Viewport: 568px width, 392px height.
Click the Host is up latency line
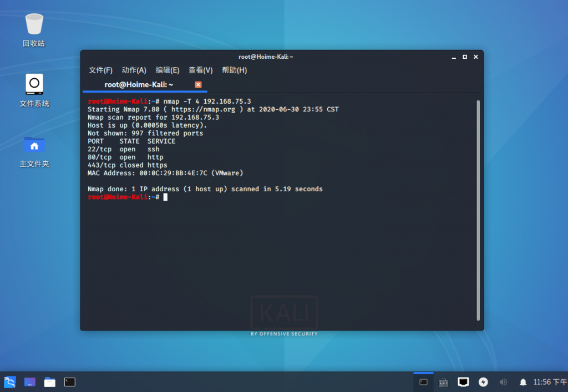(x=147, y=125)
